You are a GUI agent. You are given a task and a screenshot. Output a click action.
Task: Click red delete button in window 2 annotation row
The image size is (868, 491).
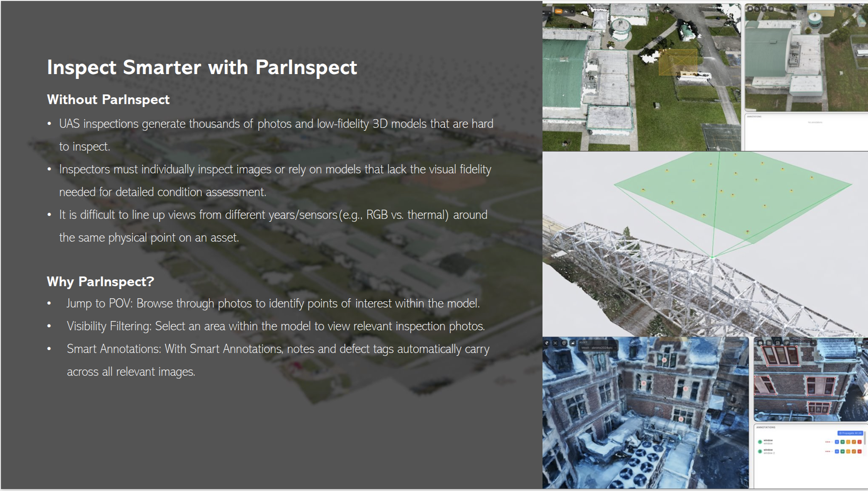860,451
